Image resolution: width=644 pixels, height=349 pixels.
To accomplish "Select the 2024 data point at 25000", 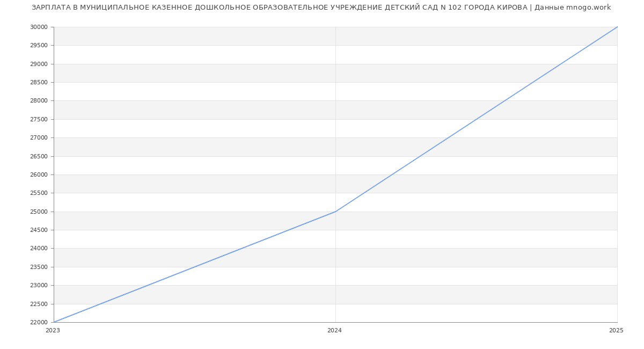I will coord(335,212).
